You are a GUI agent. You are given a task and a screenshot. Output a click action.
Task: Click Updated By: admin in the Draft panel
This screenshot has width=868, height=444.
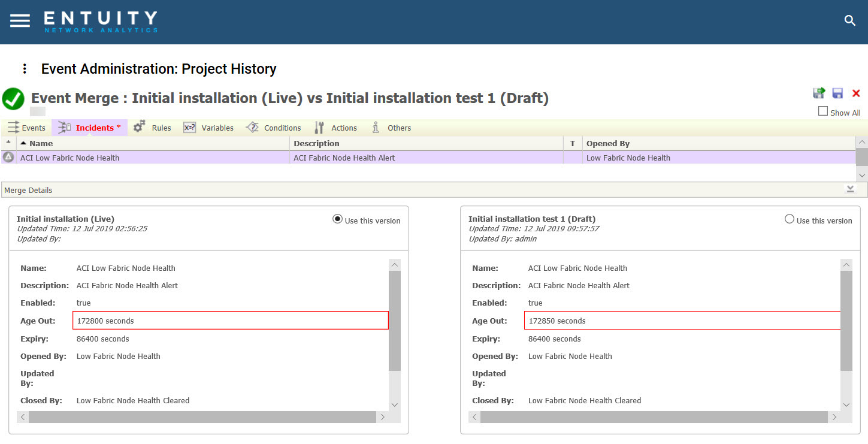point(503,239)
